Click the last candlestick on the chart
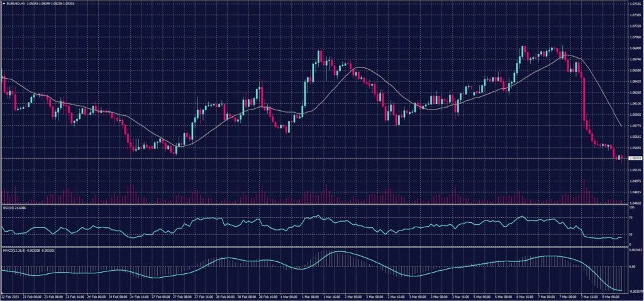This screenshot has width=644, height=301. 623,157
